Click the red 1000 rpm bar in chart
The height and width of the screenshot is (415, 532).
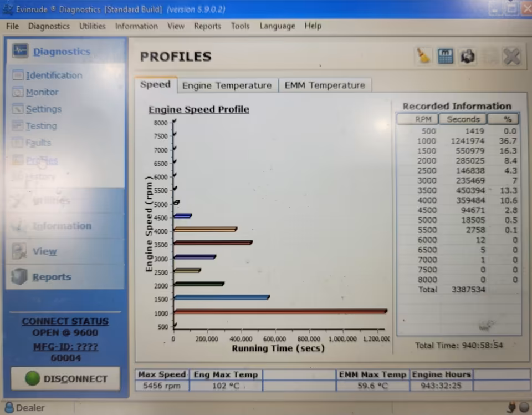pyautogui.click(x=280, y=311)
